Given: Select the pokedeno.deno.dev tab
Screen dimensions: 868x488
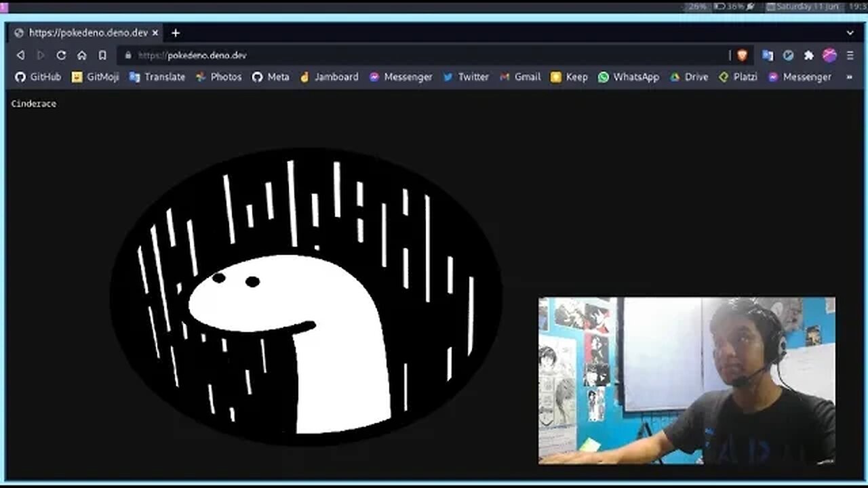Looking at the screenshot, I should coord(85,33).
